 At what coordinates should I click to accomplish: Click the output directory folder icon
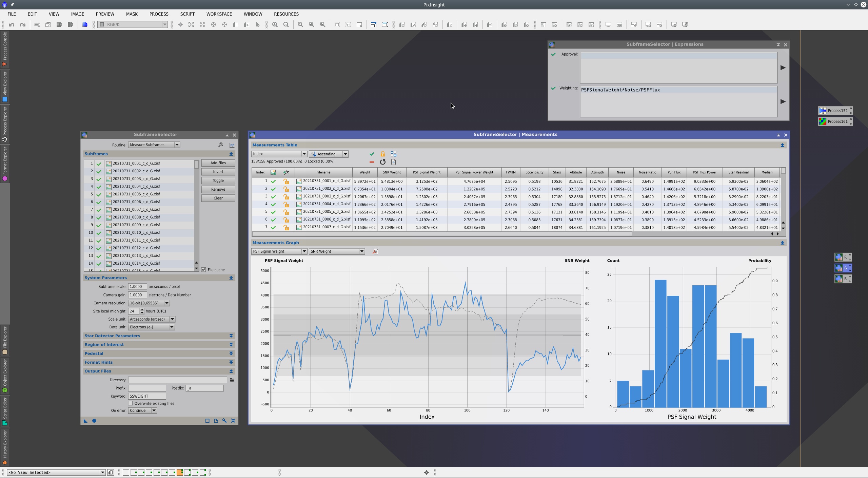coord(232,380)
